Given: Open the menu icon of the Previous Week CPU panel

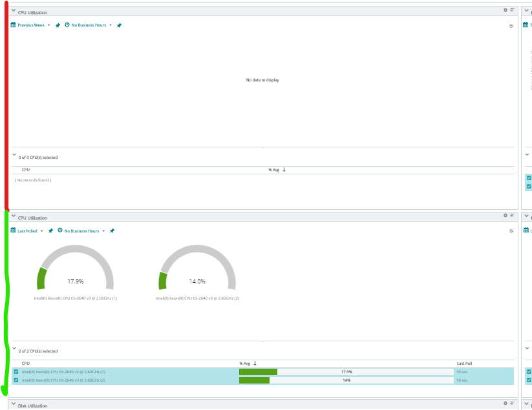Looking at the screenshot, I should point(513,10).
